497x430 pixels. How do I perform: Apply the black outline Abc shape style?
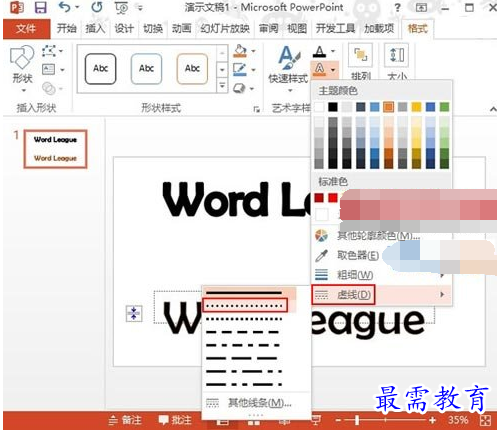tap(101, 69)
